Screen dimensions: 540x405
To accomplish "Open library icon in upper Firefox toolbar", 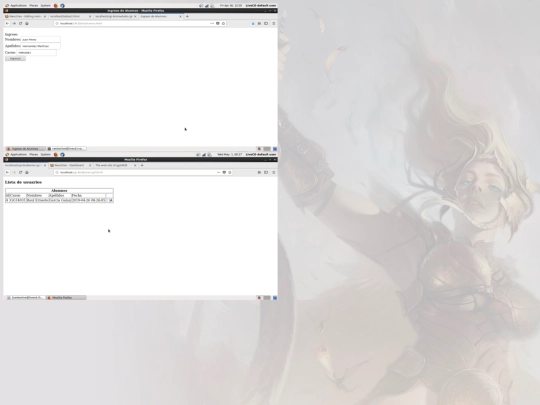I will click(259, 23).
